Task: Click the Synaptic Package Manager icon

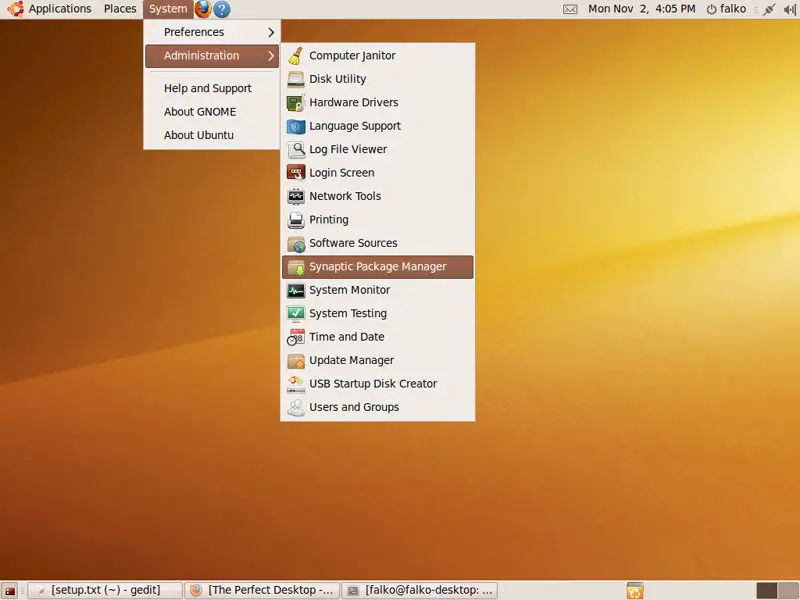Action: point(295,267)
